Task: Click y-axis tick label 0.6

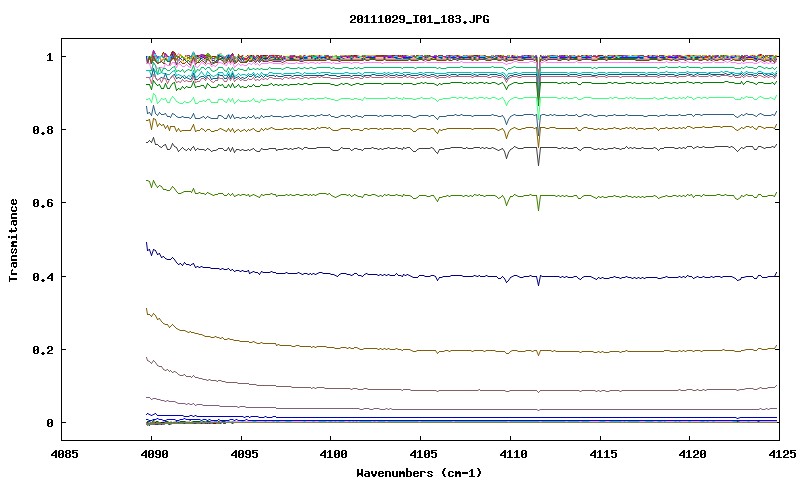Action: (43, 203)
